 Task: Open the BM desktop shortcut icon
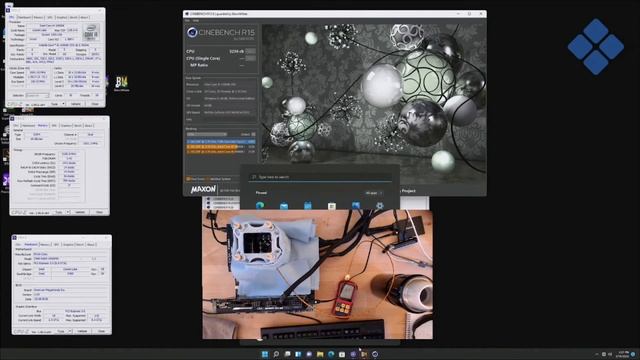tap(121, 83)
